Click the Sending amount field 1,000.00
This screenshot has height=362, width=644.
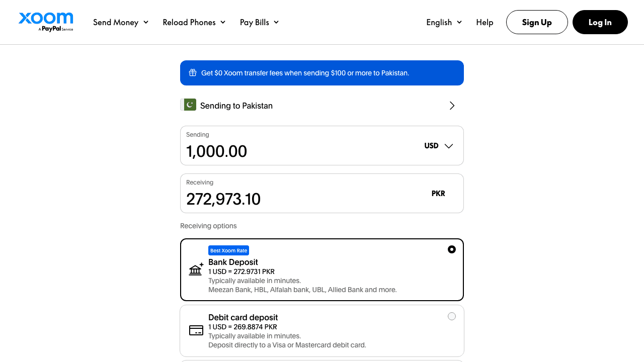[322, 145]
